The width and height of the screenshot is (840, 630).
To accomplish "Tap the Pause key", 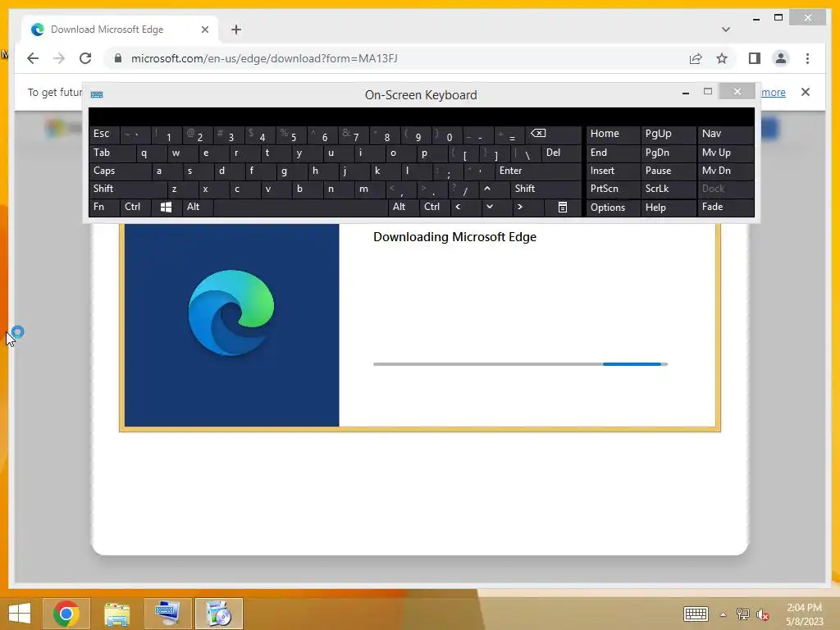I will click(667, 171).
